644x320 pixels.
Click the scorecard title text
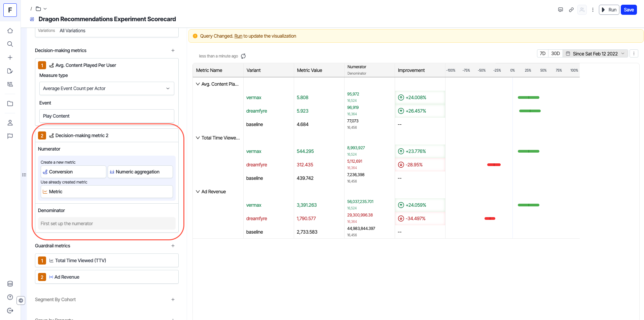point(107,19)
